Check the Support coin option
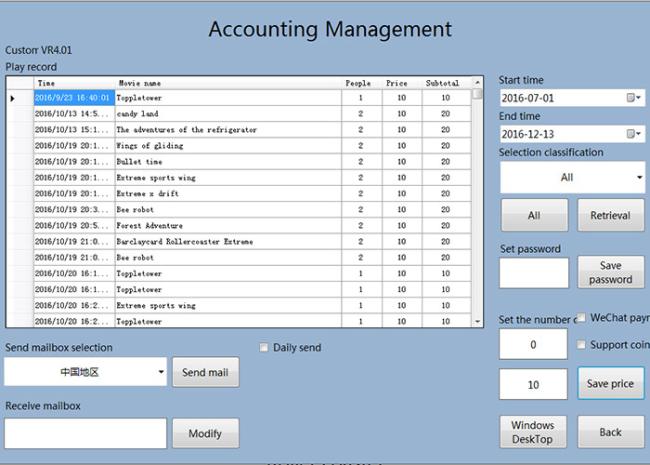 click(582, 345)
